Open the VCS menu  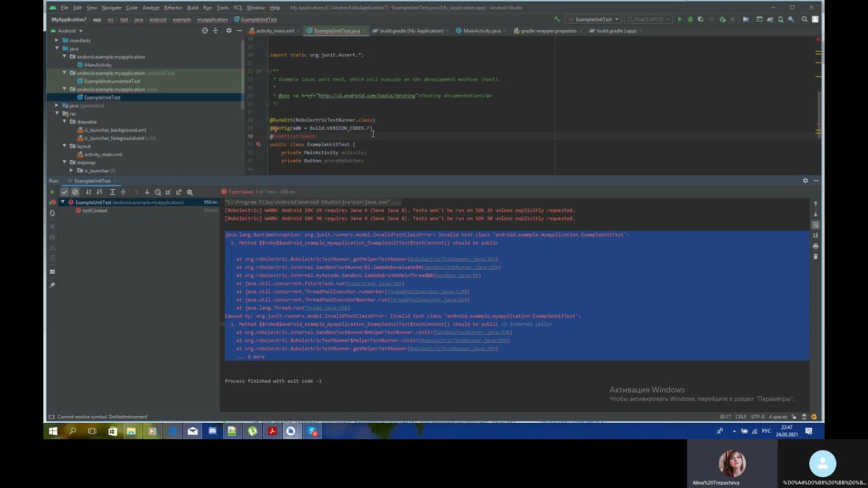[x=237, y=7]
